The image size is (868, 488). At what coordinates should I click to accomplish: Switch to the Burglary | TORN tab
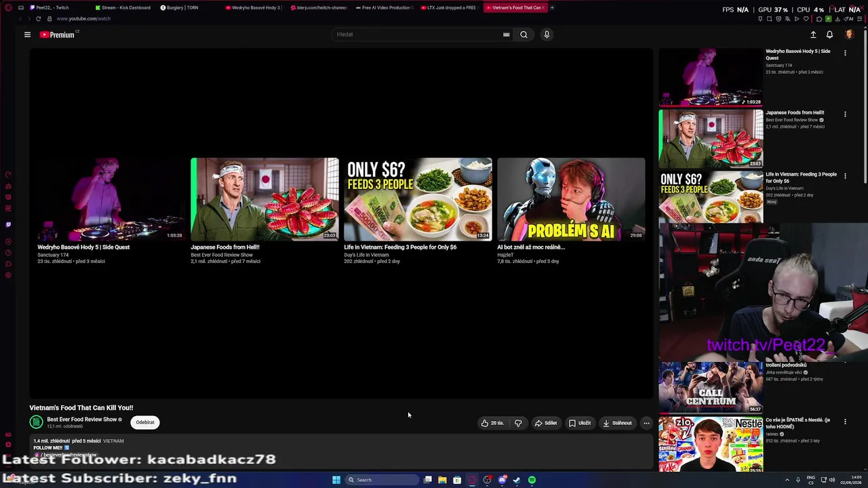189,7
